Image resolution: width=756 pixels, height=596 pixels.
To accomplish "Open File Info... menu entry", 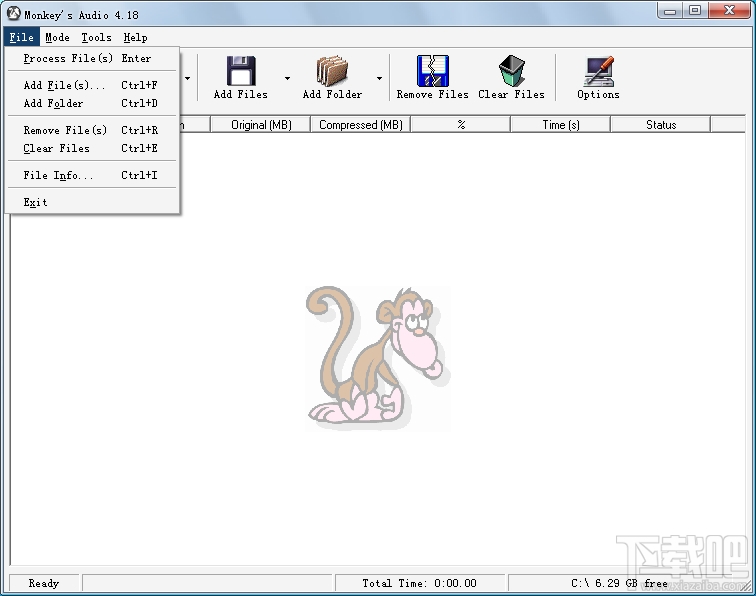I will pyautogui.click(x=92, y=175).
